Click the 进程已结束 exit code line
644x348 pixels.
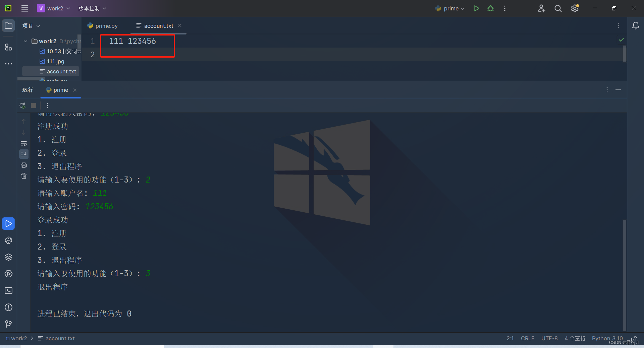85,314
